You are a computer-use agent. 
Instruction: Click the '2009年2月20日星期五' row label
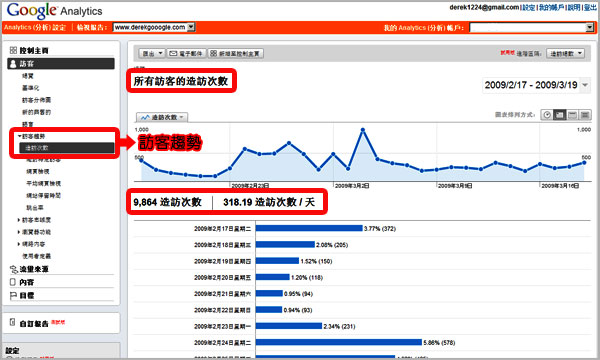click(222, 277)
